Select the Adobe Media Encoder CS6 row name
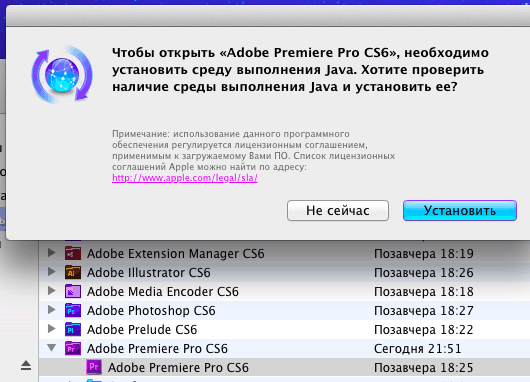 (163, 291)
